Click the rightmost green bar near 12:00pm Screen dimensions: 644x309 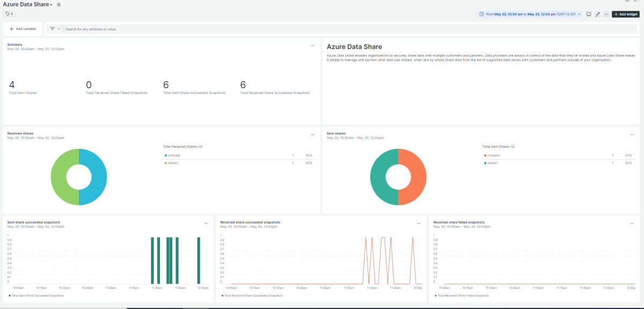(199, 261)
